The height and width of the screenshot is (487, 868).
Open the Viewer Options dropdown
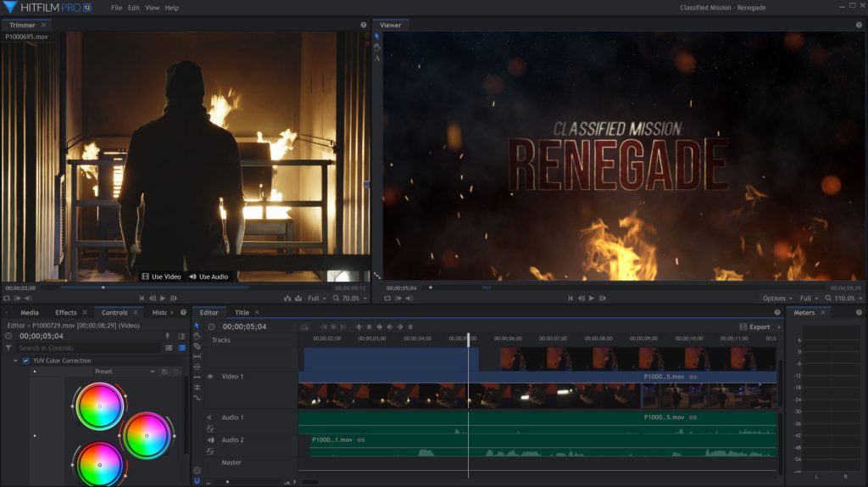click(777, 299)
